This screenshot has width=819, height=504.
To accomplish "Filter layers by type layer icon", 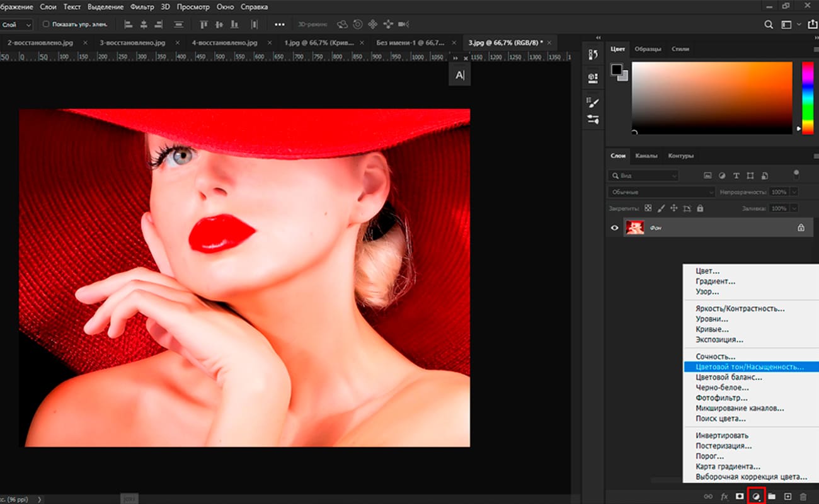I will pyautogui.click(x=736, y=175).
